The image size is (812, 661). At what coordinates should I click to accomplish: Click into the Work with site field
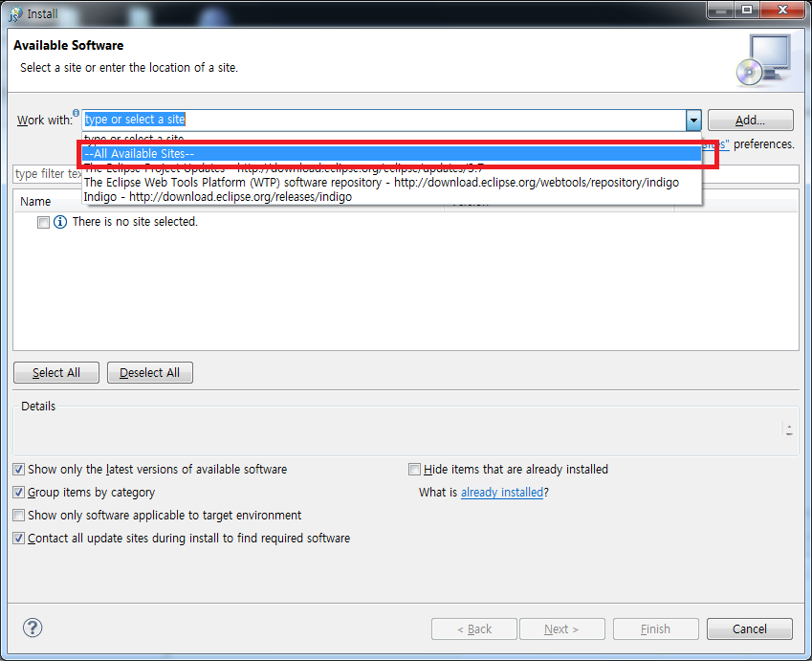(x=384, y=120)
